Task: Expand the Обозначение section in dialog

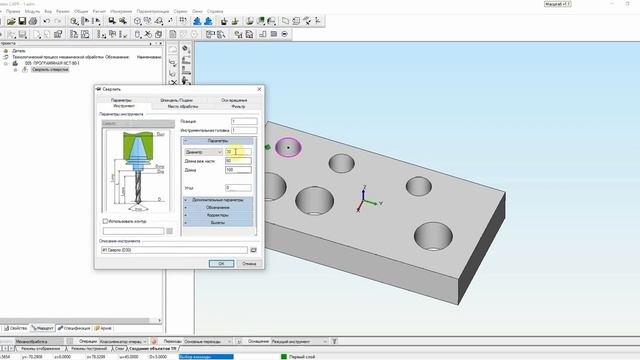Action: (218, 207)
